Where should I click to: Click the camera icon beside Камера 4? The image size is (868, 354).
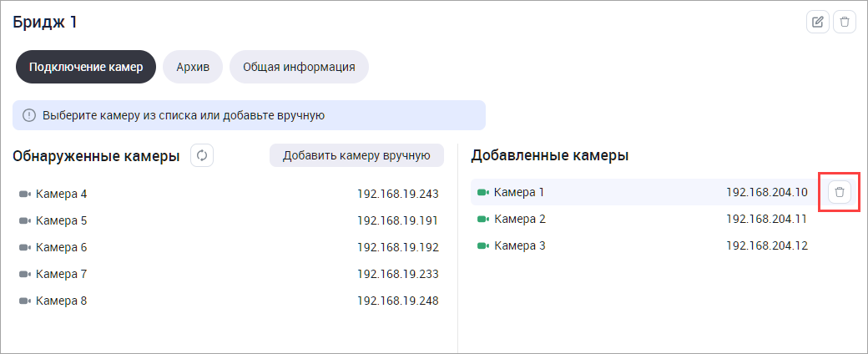coord(24,194)
